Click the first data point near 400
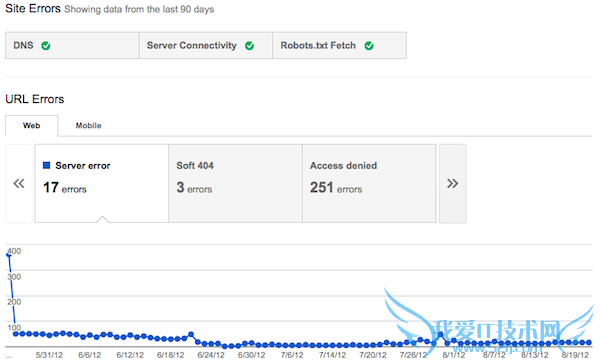The width and height of the screenshot is (600, 363). point(8,255)
